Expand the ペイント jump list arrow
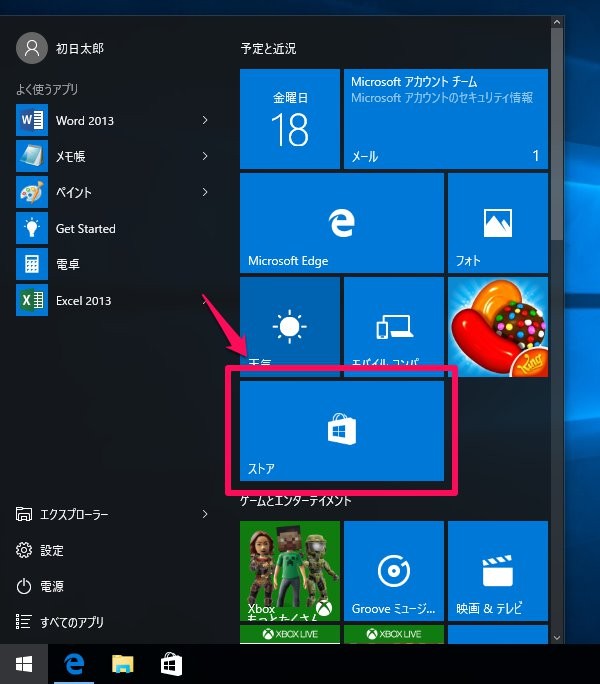This screenshot has width=600, height=684. pos(205,192)
